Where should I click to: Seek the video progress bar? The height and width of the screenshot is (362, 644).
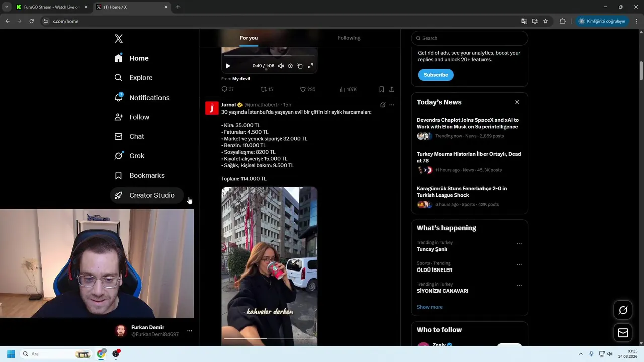click(x=269, y=56)
